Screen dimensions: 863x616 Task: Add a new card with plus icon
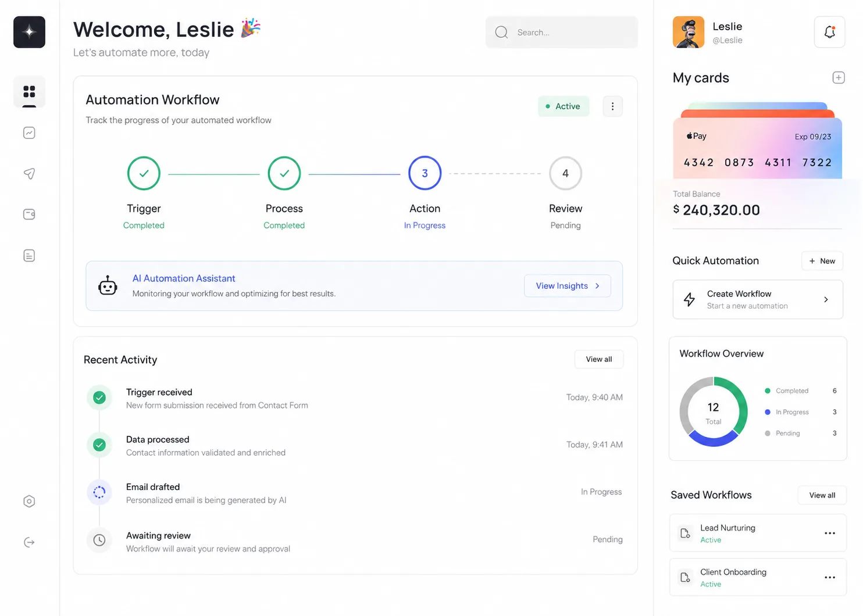pos(838,77)
